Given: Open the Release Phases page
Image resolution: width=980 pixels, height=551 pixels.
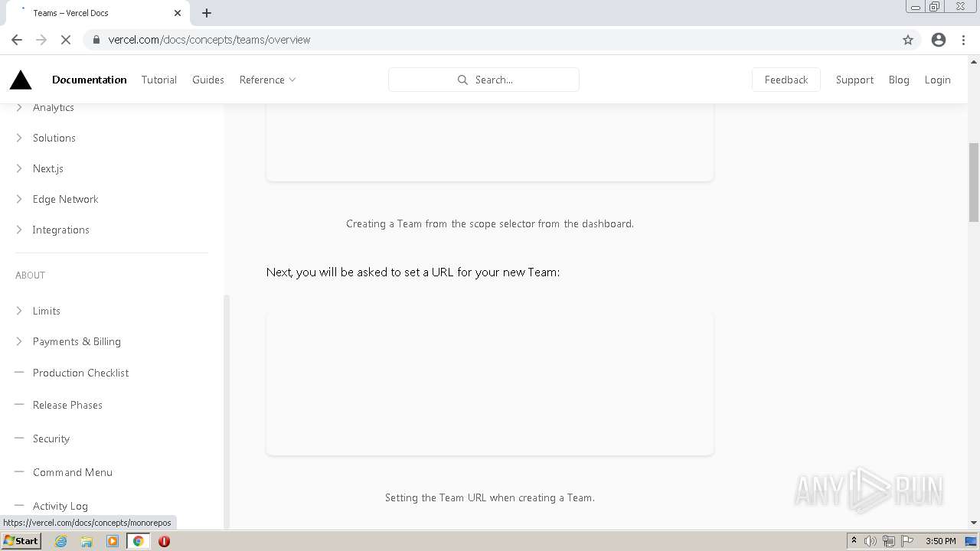Looking at the screenshot, I should [x=67, y=405].
